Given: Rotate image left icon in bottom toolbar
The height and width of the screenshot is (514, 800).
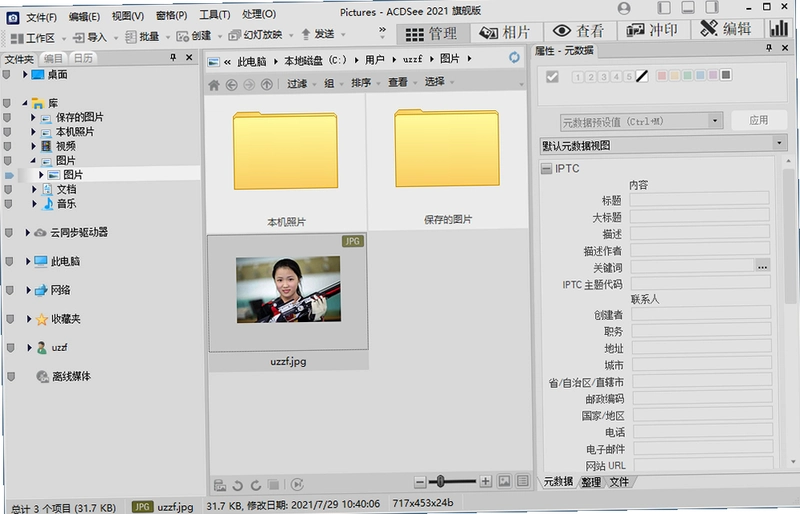Looking at the screenshot, I should (237, 484).
